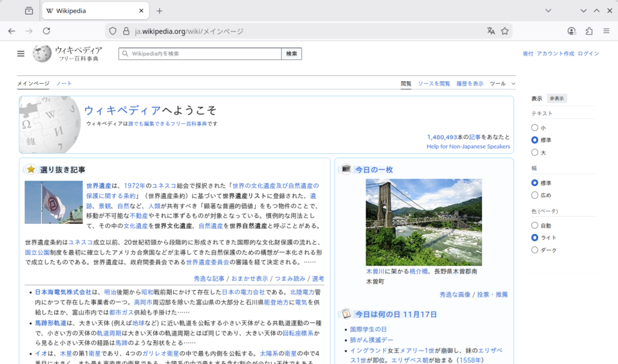
Task: Open ソースを閲覧 view source tab
Action: 434,84
